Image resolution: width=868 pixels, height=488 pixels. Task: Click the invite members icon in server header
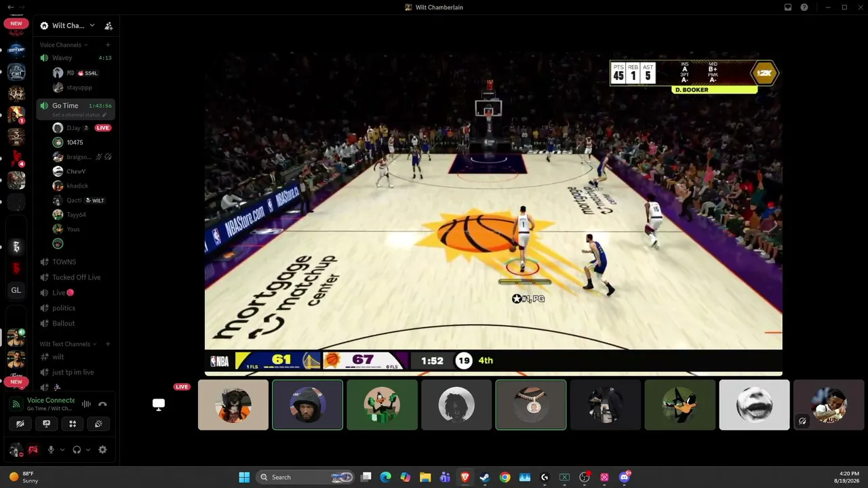[x=108, y=26]
